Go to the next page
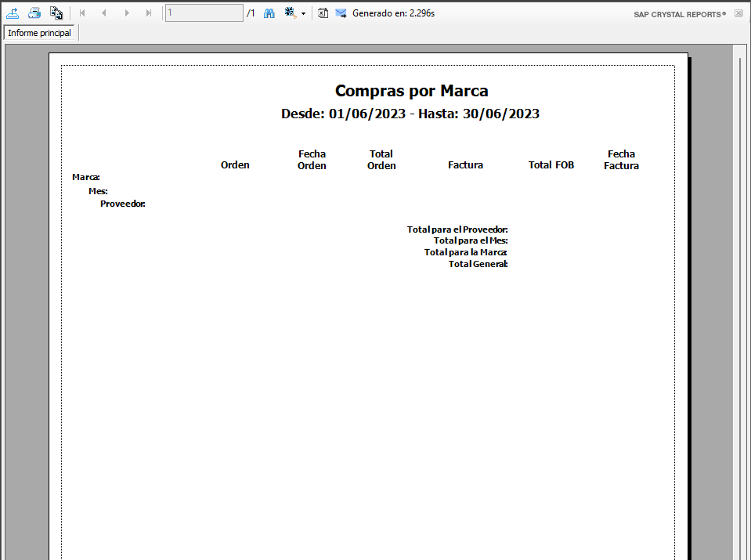Screen dimensions: 751x560 127,13
